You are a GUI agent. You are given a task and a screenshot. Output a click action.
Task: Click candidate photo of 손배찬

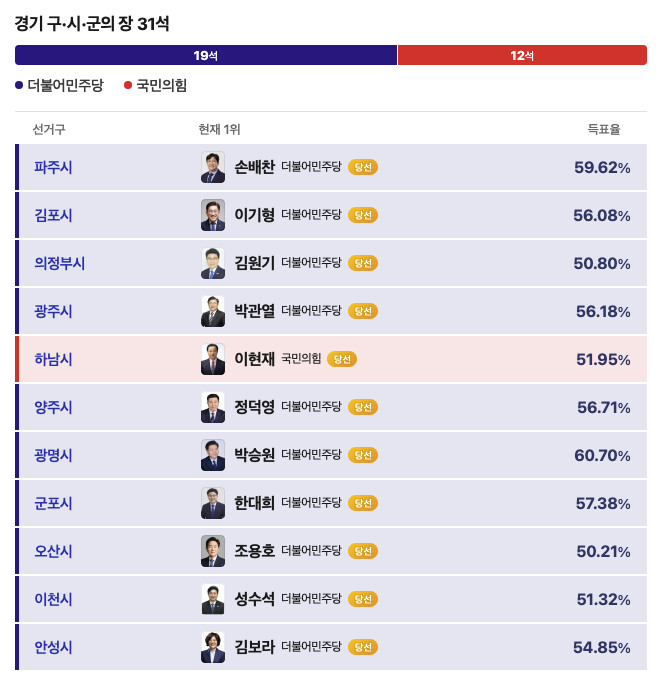213,167
